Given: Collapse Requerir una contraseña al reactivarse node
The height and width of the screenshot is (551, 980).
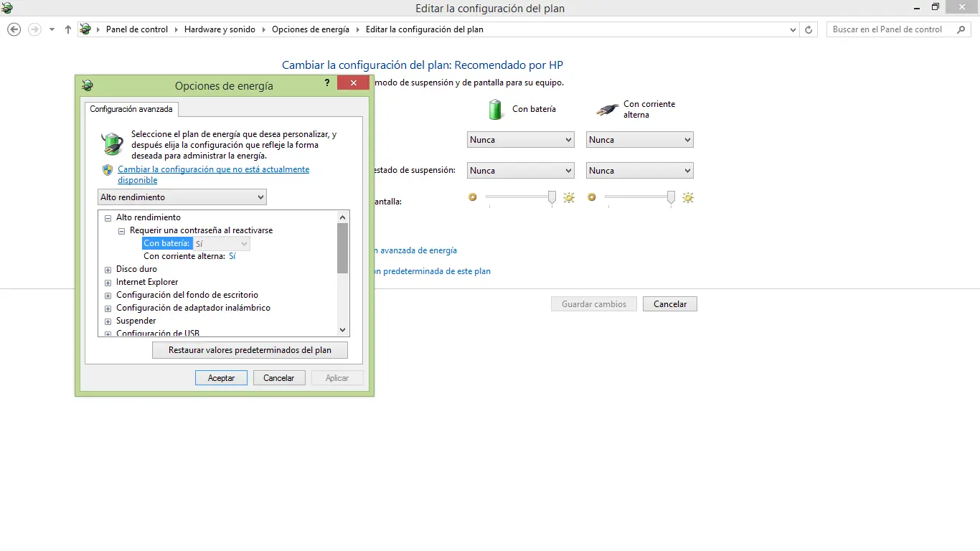Looking at the screenshot, I should (x=122, y=231).
